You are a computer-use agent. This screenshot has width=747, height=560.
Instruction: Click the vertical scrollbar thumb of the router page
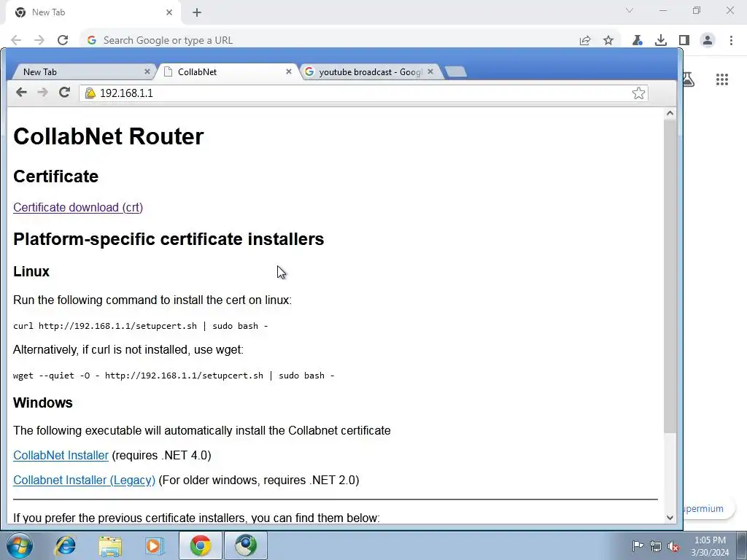point(670,276)
